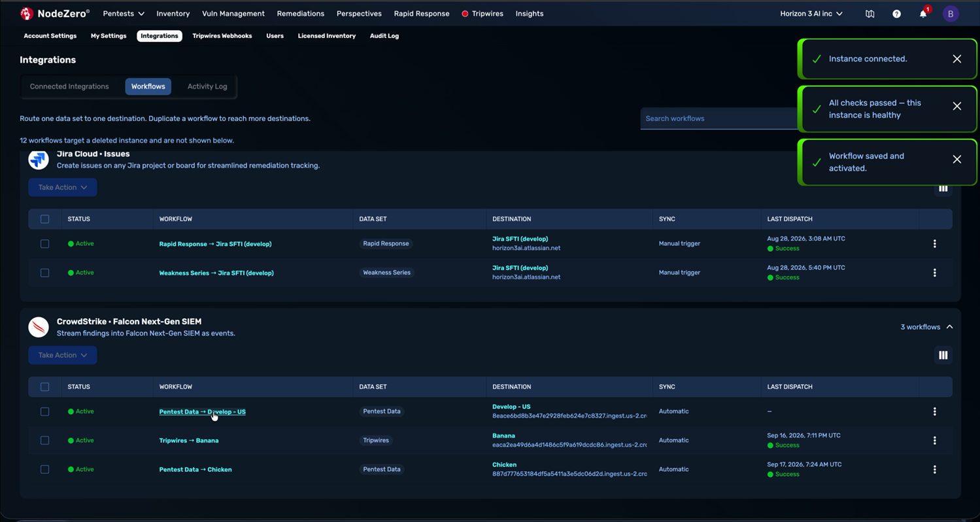Open row menu for Pentest Data Chicken workflow
The image size is (980, 522).
(x=934, y=470)
